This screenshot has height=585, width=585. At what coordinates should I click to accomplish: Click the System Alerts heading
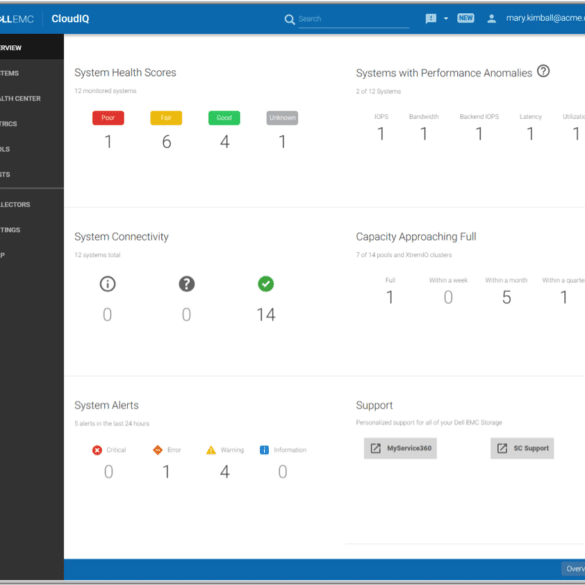tap(107, 405)
